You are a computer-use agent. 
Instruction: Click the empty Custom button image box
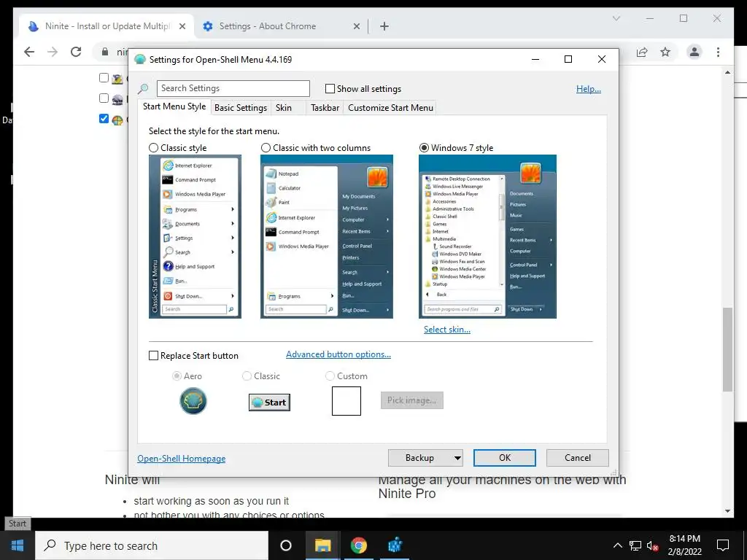347,401
